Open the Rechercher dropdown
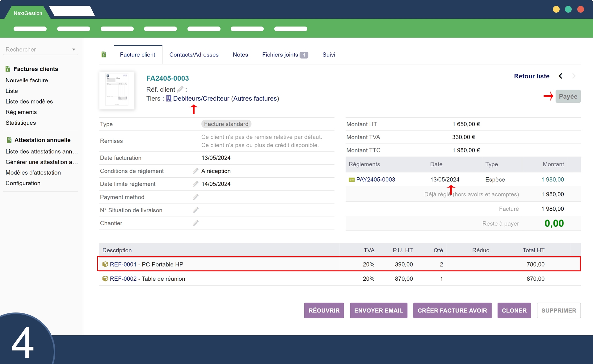The image size is (593, 364). pyautogui.click(x=74, y=49)
